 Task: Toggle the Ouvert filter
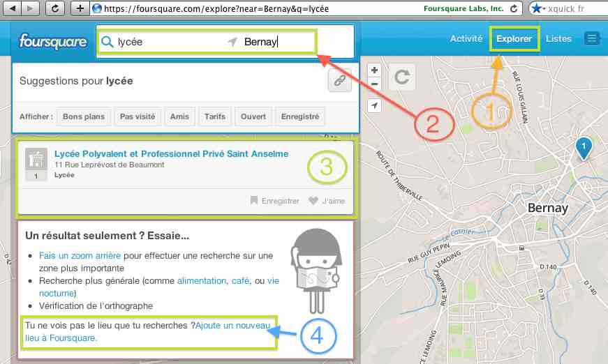253,116
